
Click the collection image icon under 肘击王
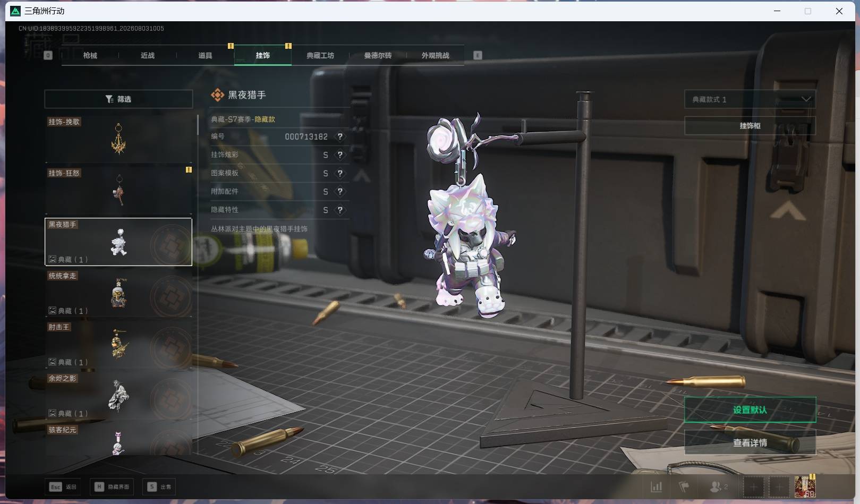pyautogui.click(x=52, y=362)
